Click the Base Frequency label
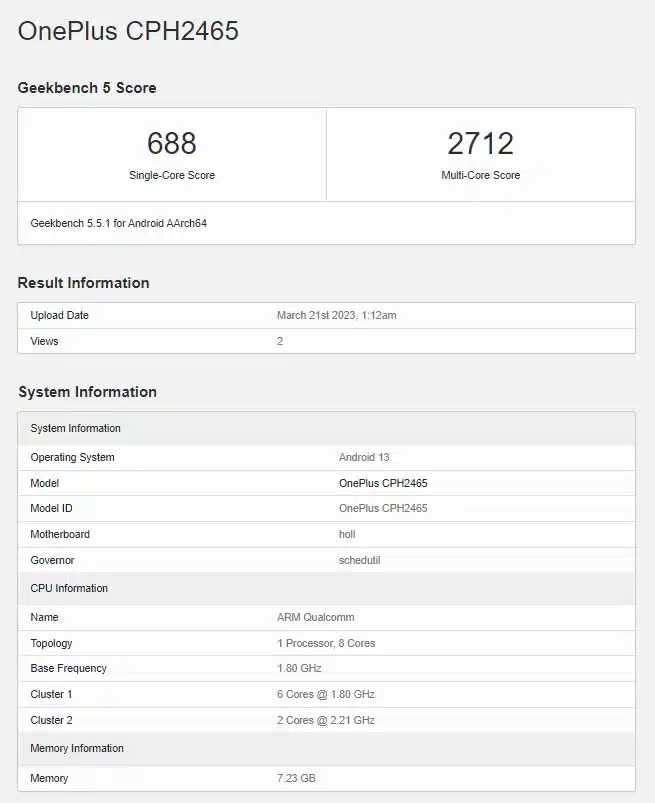The width and height of the screenshot is (655, 803). pos(69,668)
